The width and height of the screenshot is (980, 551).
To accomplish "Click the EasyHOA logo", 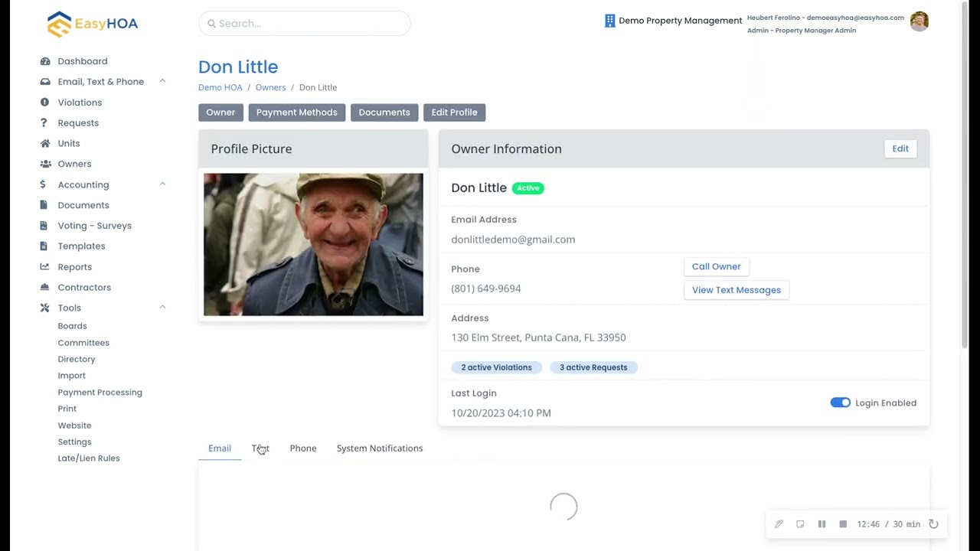I will pyautogui.click(x=92, y=24).
